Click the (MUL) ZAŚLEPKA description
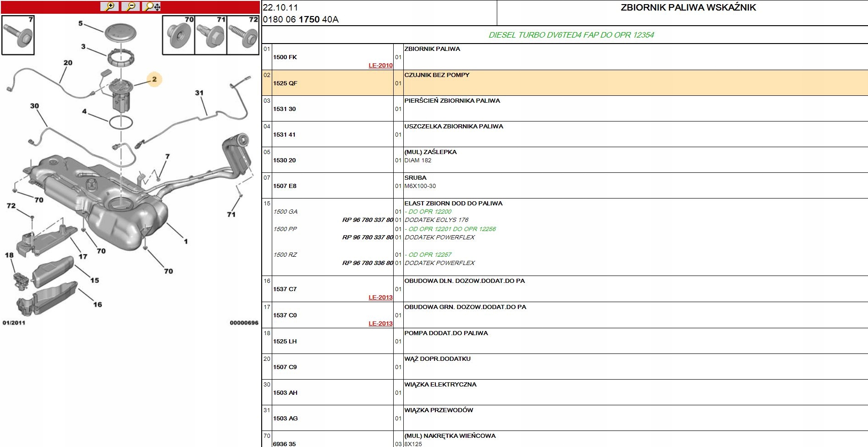The height and width of the screenshot is (447, 868). [430, 152]
